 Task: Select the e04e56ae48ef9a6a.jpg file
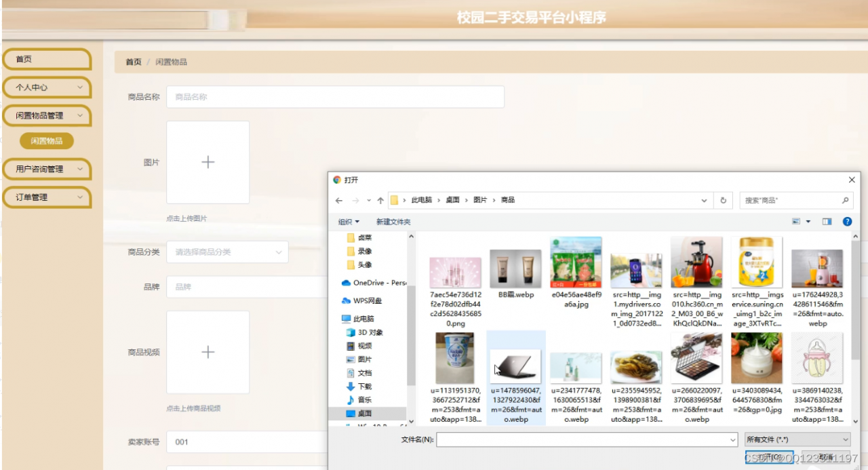click(x=576, y=273)
